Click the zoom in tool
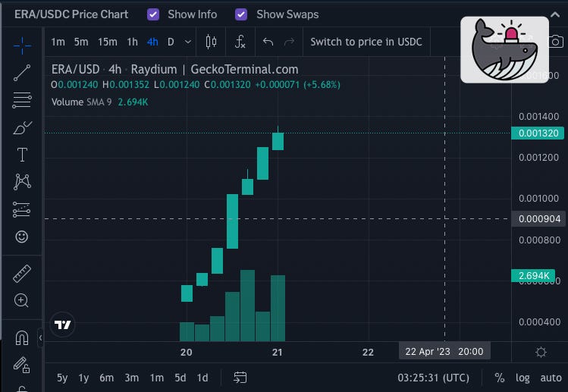This screenshot has height=392, width=568. [22, 301]
